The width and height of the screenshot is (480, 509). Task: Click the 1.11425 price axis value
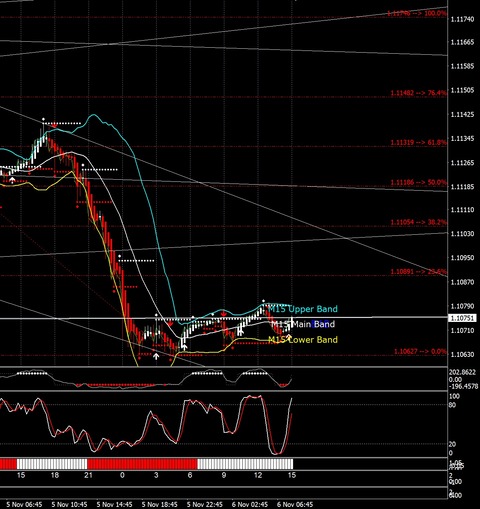(462, 115)
